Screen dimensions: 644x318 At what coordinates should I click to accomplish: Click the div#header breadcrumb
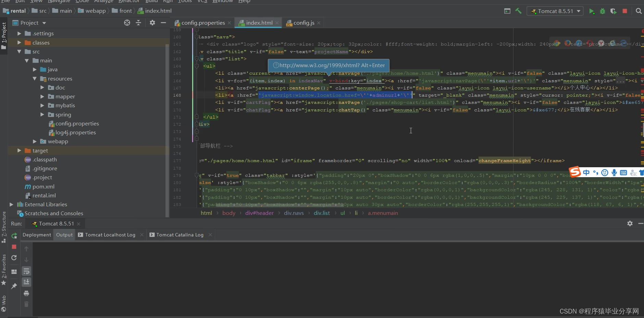(259, 213)
